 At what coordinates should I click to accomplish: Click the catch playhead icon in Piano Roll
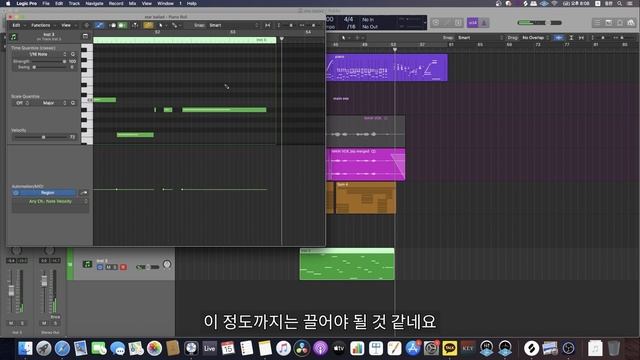(x=135, y=25)
